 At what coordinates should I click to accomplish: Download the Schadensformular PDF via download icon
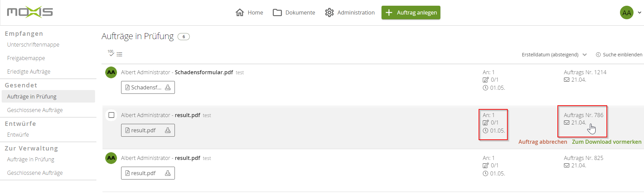pos(168,87)
